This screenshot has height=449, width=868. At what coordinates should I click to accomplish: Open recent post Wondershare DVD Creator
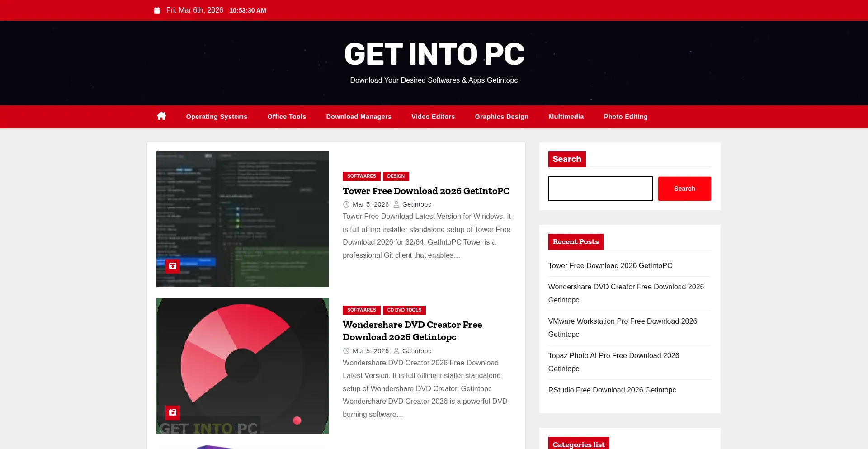point(626,293)
